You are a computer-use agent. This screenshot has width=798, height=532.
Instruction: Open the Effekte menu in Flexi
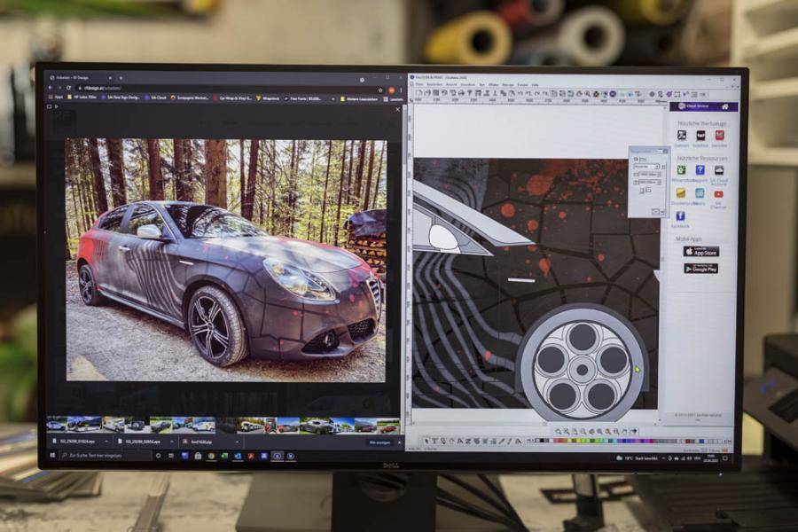(493, 84)
